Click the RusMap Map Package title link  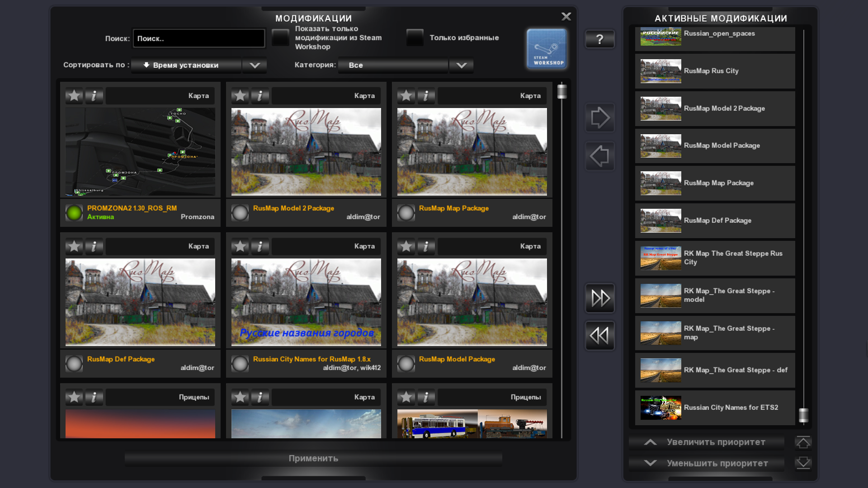[453, 208]
